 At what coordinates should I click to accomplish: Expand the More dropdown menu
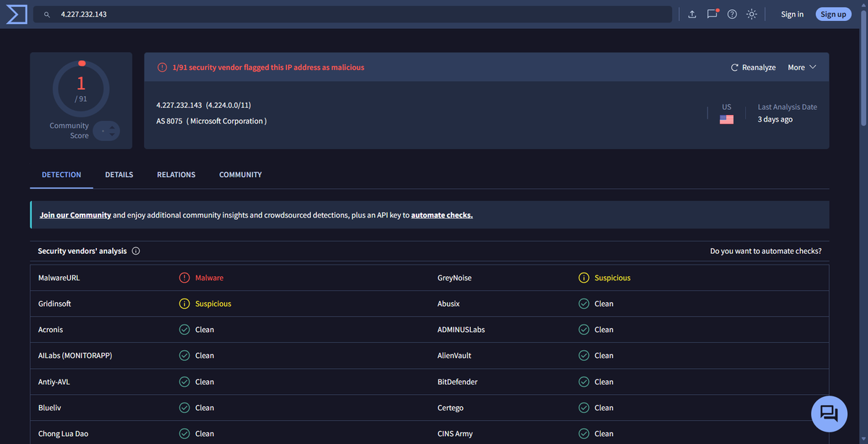(x=801, y=67)
